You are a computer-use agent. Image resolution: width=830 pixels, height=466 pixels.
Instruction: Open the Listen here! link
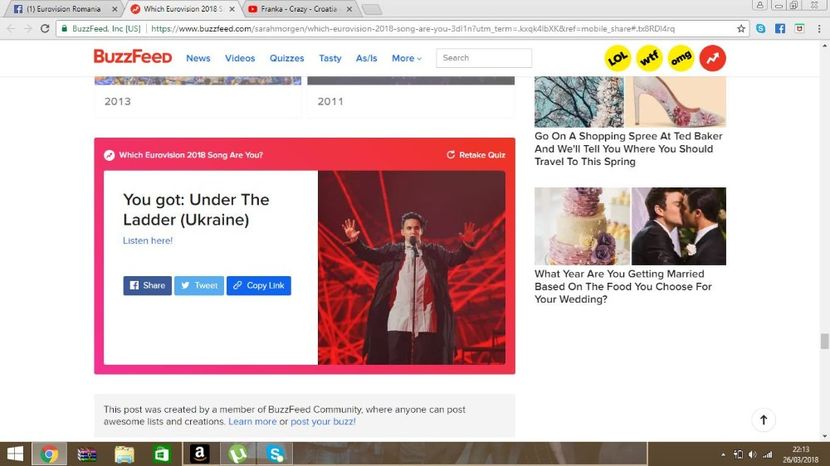(x=148, y=240)
